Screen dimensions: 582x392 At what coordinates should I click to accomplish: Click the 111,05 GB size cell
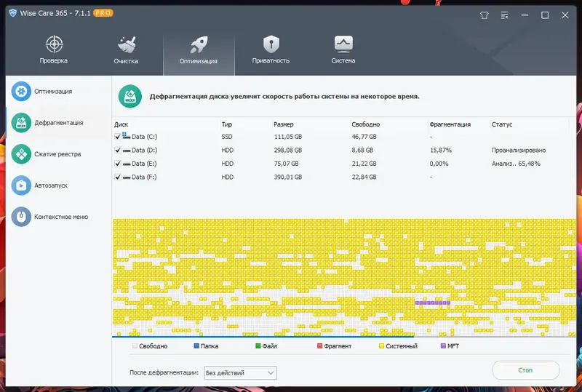tap(288, 137)
